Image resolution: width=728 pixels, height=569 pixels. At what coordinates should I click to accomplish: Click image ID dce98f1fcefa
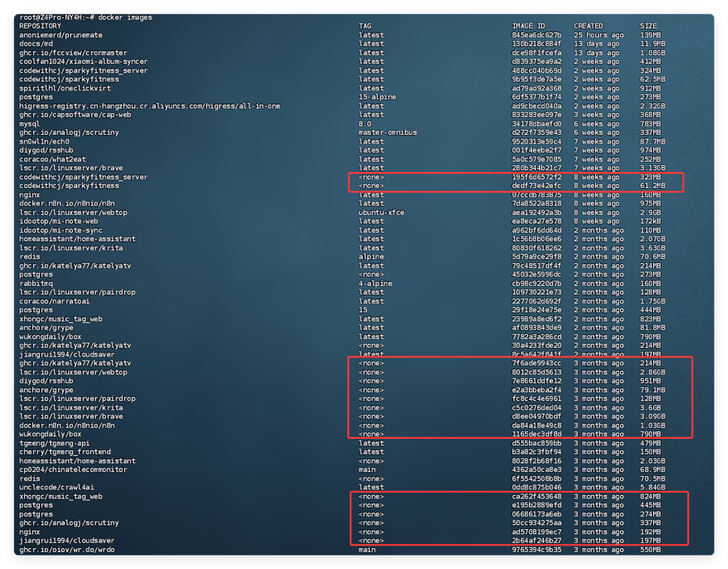click(x=537, y=53)
